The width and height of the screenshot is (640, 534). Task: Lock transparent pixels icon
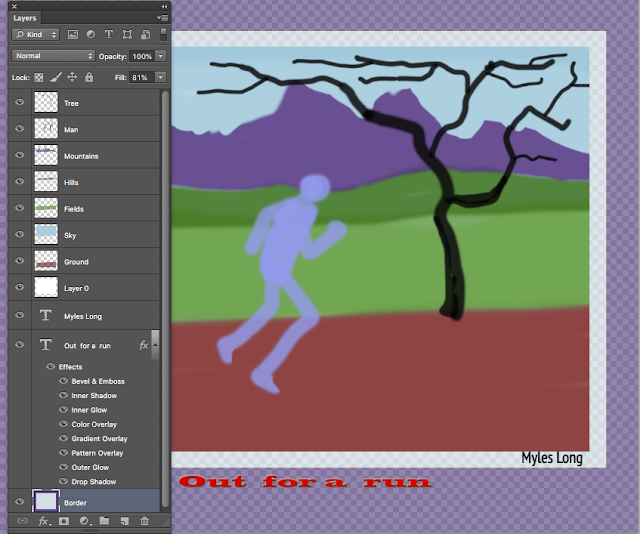[x=39, y=77]
